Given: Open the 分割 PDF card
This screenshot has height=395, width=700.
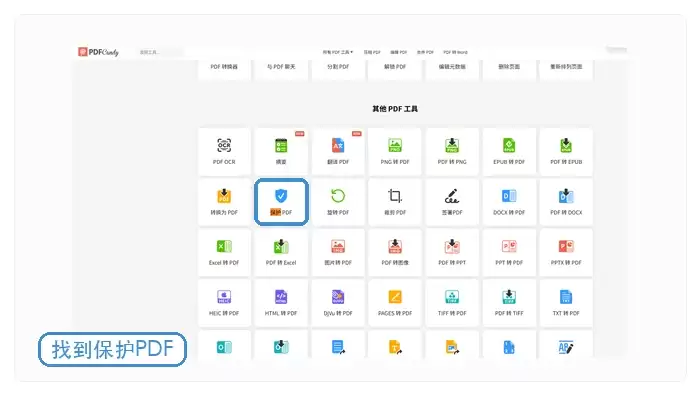Looking at the screenshot, I should point(338,69).
